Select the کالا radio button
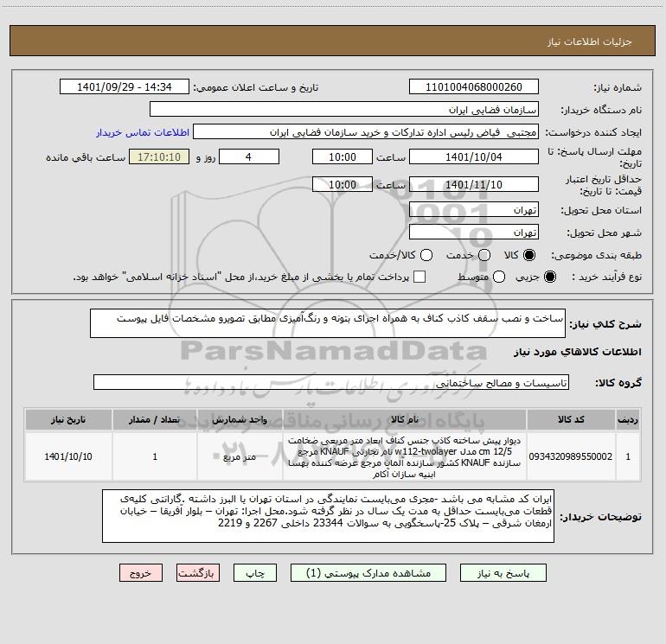Screen dimensions: 666x644 point(529,255)
